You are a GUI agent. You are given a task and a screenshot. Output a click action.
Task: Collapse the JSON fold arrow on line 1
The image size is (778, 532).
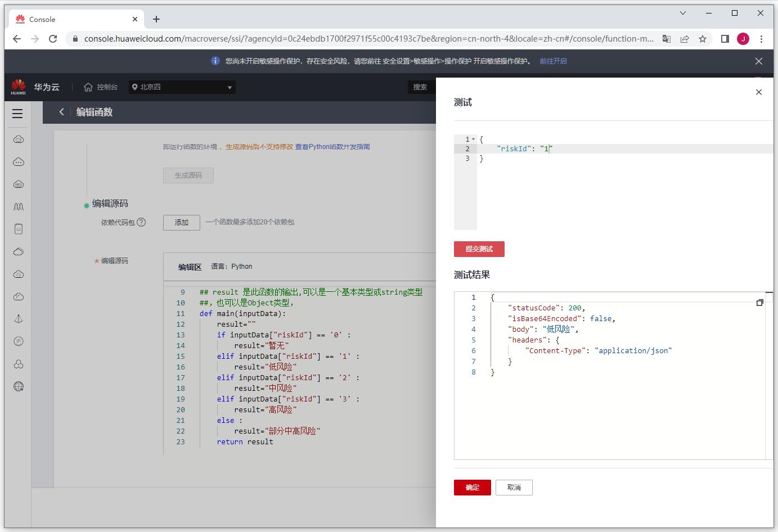(473, 139)
